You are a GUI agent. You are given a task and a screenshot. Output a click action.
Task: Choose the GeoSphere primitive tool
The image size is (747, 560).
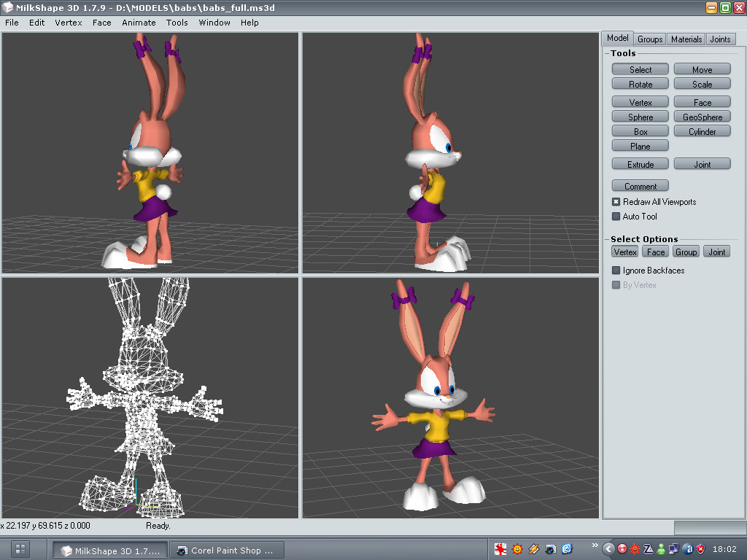point(703,117)
